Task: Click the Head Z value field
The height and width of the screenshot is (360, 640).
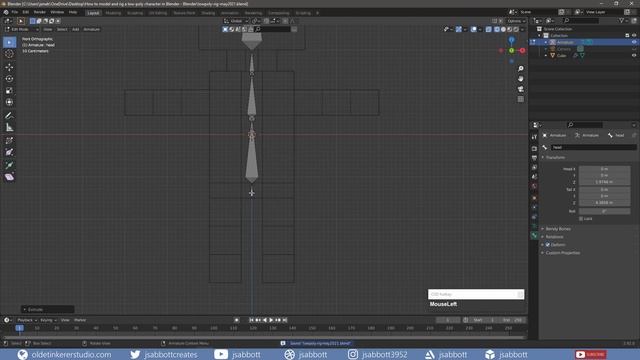Action: click(604, 182)
